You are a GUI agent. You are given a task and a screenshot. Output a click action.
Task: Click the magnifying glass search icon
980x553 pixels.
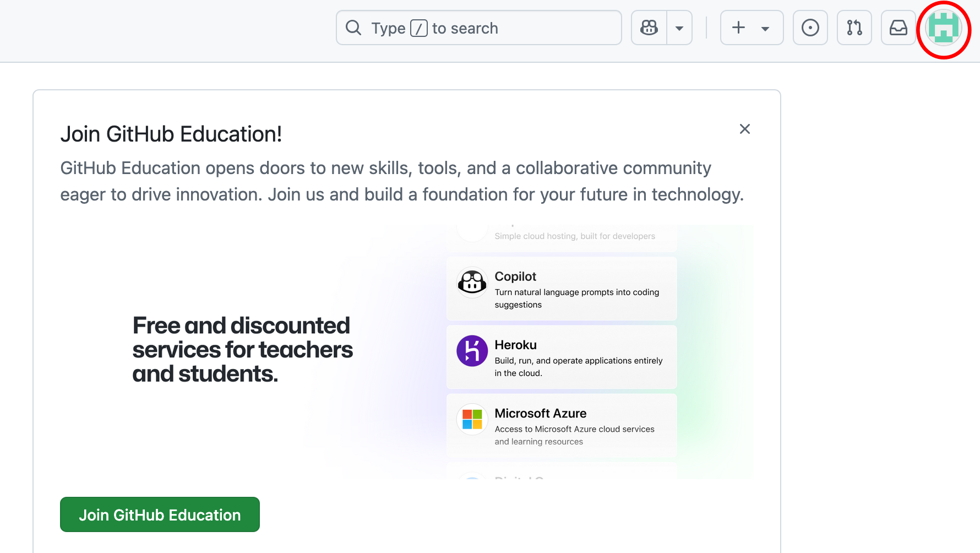(353, 28)
